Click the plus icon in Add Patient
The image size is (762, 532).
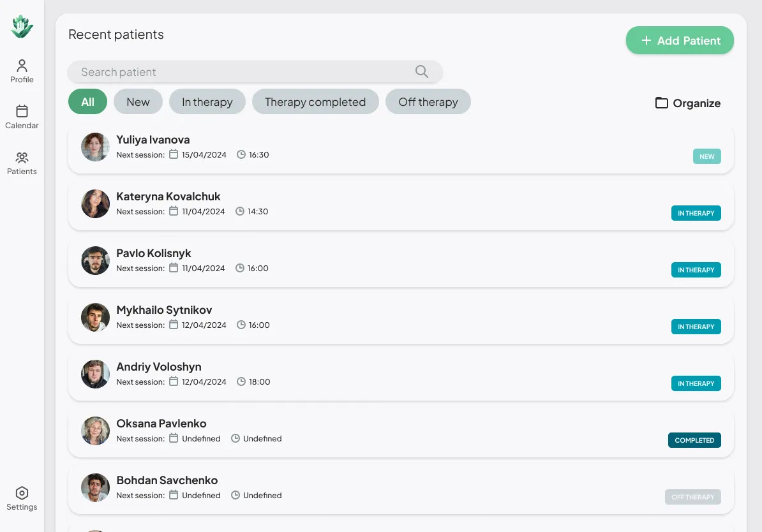click(646, 40)
